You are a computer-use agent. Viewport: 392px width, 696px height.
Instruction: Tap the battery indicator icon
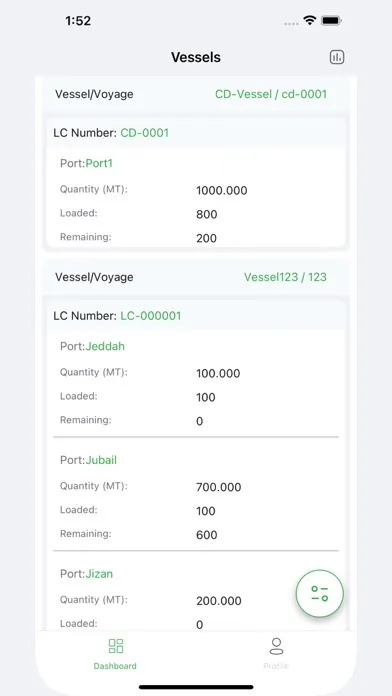coord(331,20)
